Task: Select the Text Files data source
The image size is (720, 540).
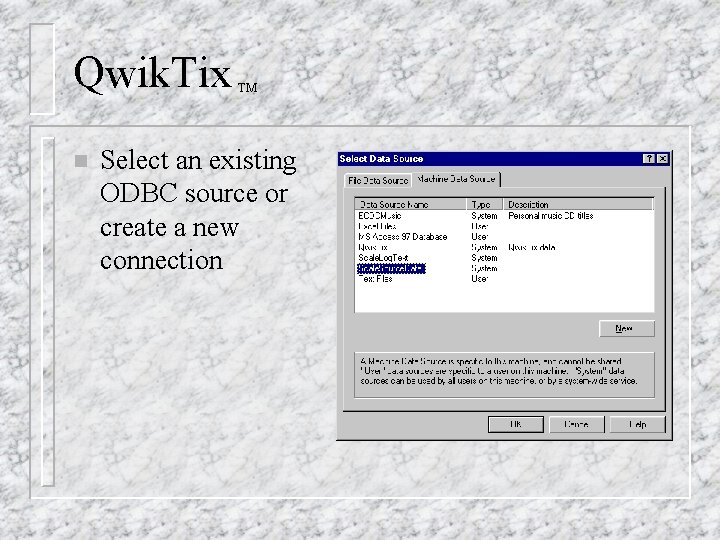Action: (x=504, y=279)
